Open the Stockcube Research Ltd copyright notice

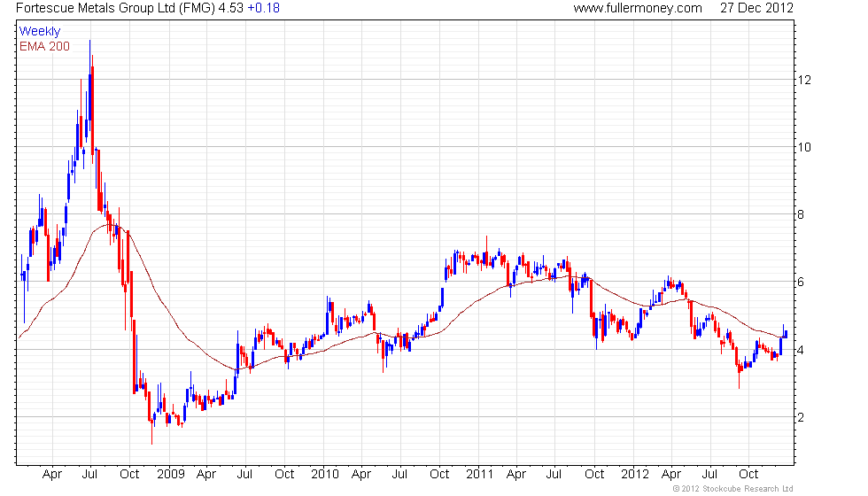click(x=732, y=489)
